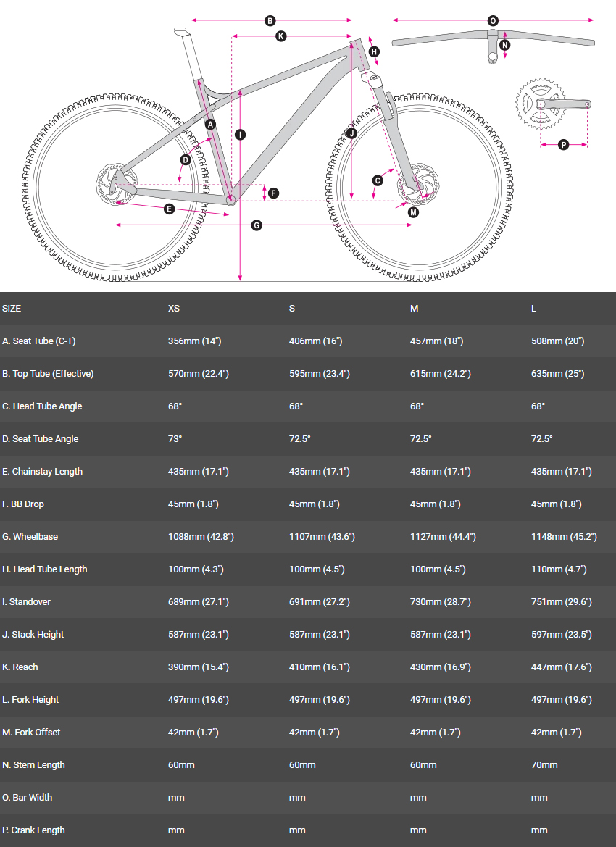
Task: Click the K. Reach row label
Action: point(20,667)
